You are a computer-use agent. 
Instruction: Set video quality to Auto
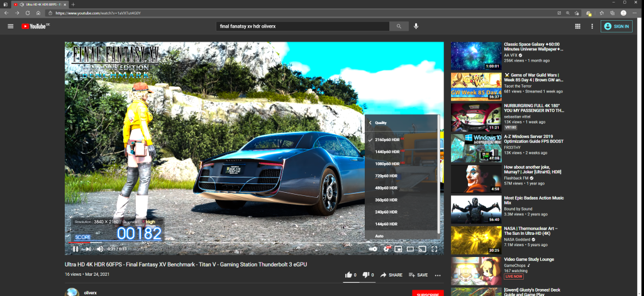[x=379, y=236]
